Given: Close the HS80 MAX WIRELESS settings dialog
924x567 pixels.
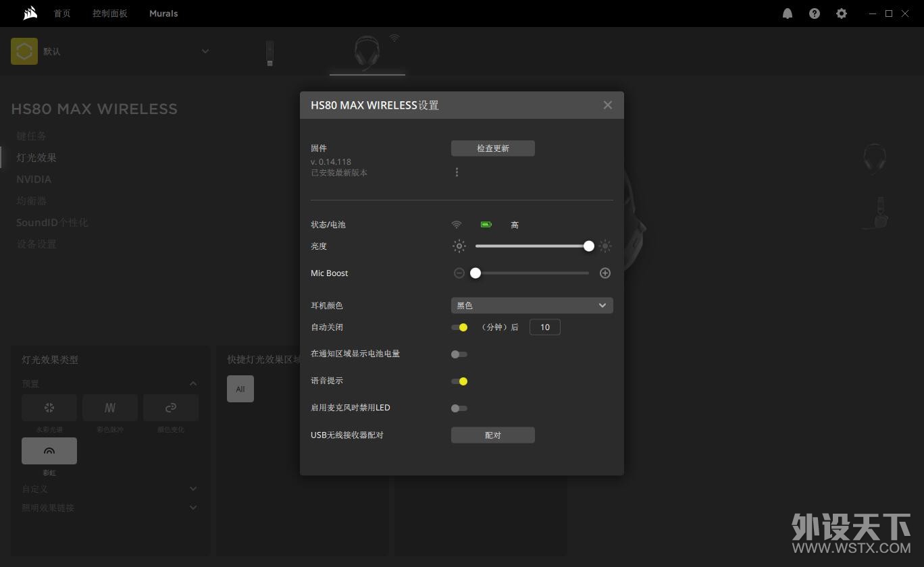Looking at the screenshot, I should (x=608, y=105).
